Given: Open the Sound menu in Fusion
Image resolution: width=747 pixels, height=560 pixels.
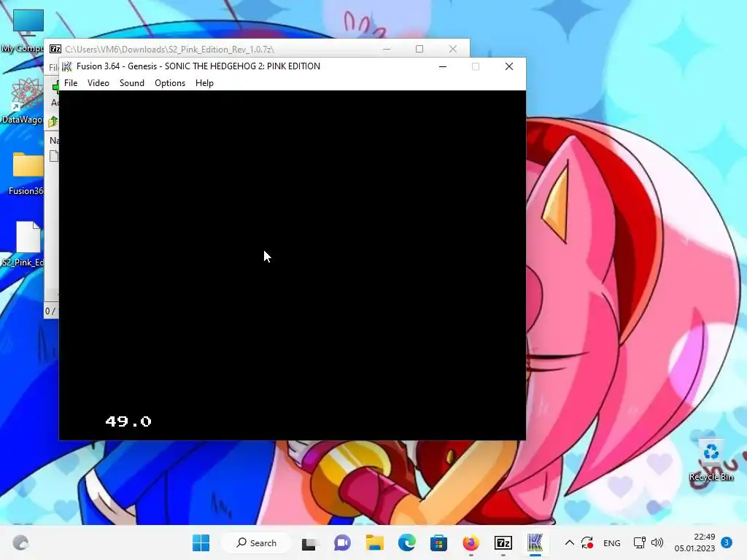Looking at the screenshot, I should tap(132, 83).
